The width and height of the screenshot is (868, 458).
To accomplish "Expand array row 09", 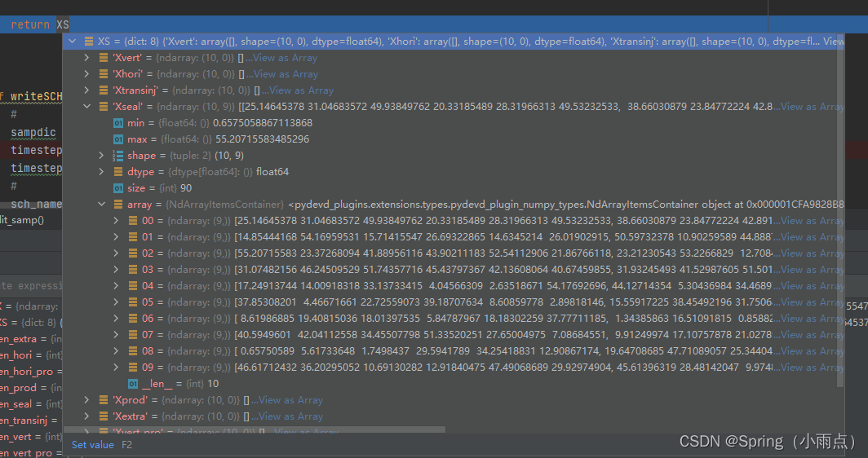I will coord(116,368).
